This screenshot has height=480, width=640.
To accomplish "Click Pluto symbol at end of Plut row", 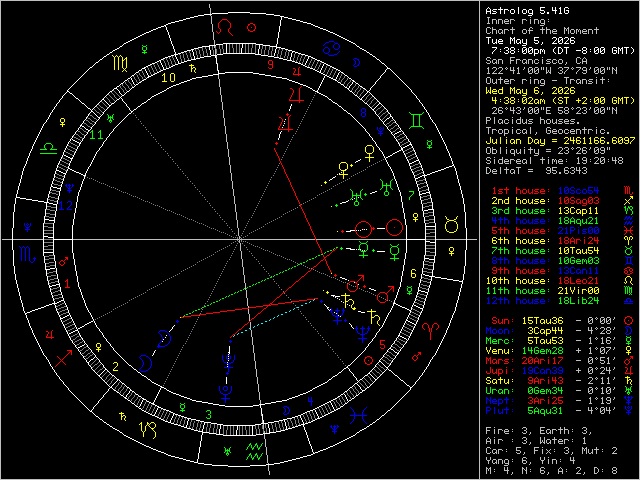I will click(x=628, y=411).
